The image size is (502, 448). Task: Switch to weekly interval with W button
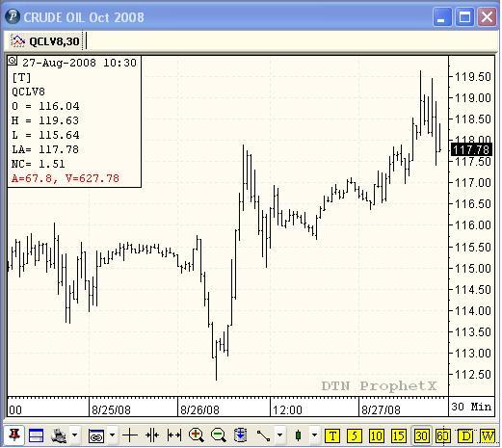pos(487,436)
